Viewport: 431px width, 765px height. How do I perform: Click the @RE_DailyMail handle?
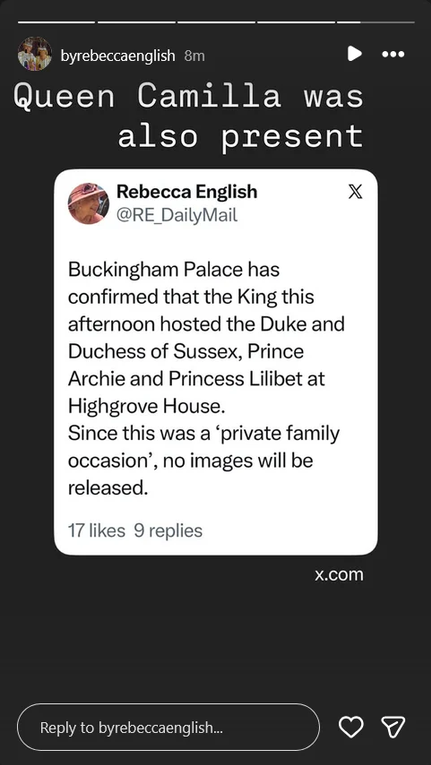pos(177,215)
